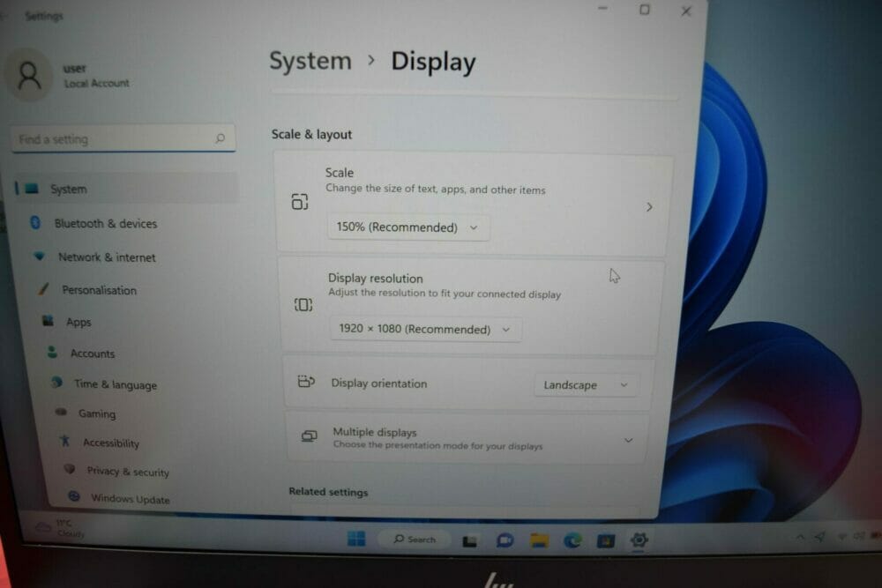Show hidden tray icons chevron
The height and width of the screenshot is (588, 882).
pos(799,537)
